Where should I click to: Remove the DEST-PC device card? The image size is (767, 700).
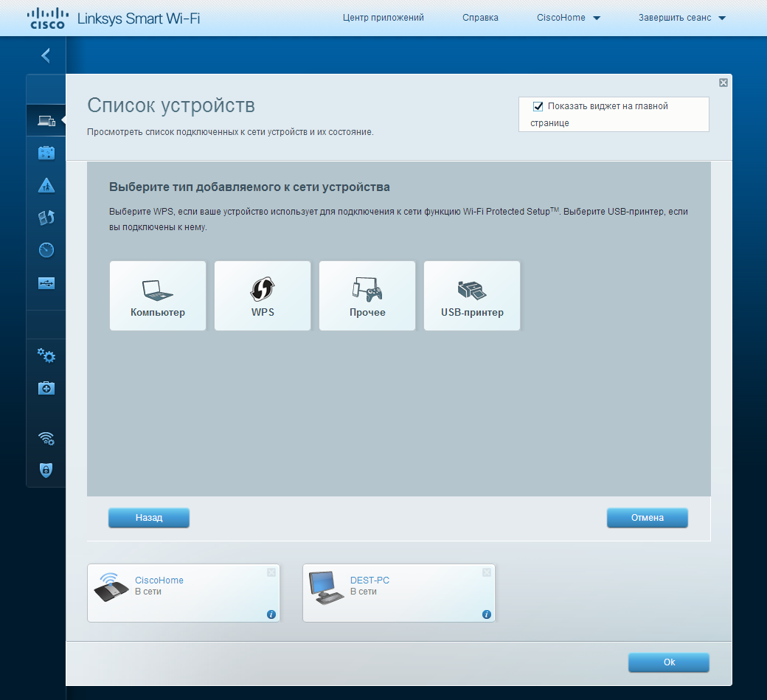coord(487,572)
